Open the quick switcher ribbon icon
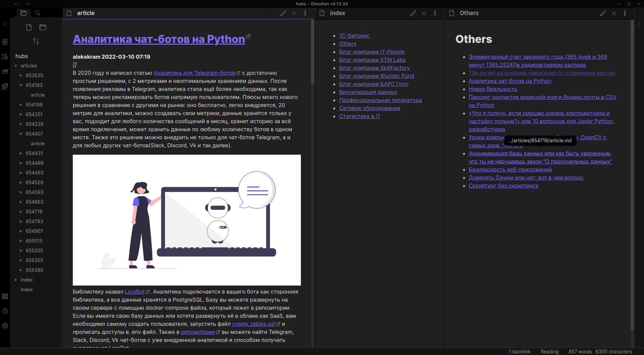Viewport: 644px width, 355px height. [x=5, y=42]
